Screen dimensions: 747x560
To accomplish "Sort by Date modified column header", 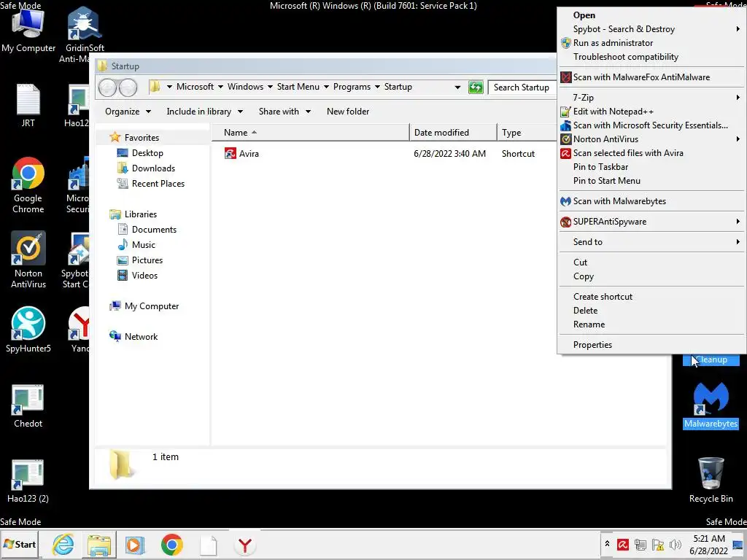I will pos(452,133).
